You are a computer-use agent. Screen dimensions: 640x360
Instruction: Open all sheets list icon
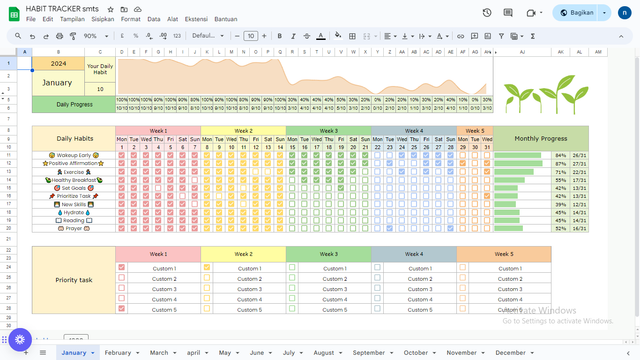(43, 353)
